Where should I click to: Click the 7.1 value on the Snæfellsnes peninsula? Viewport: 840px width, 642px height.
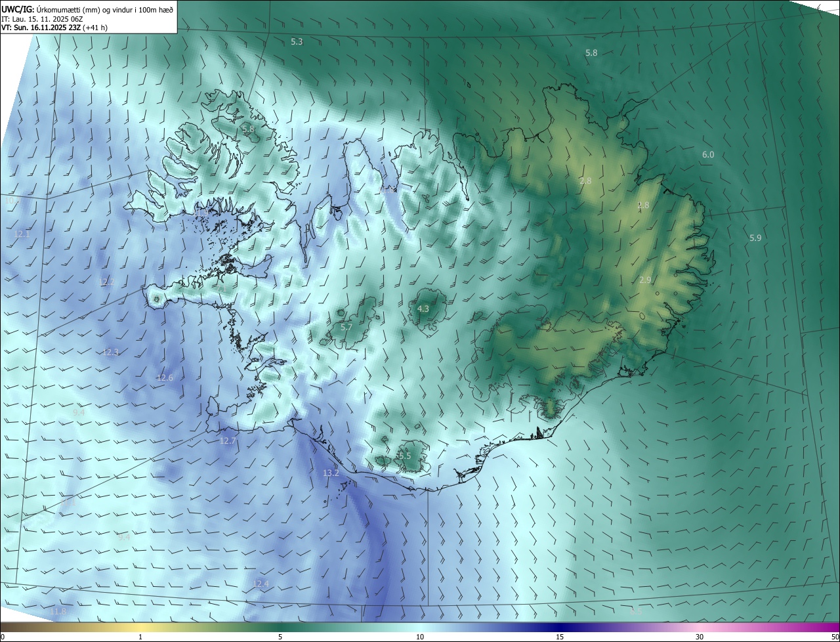[x=220, y=288]
